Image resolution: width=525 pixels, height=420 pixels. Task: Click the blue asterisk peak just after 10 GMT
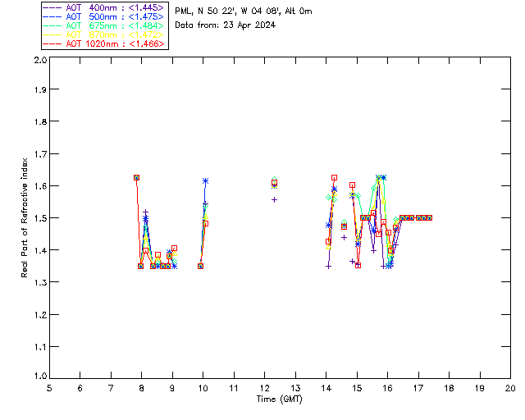205,180
